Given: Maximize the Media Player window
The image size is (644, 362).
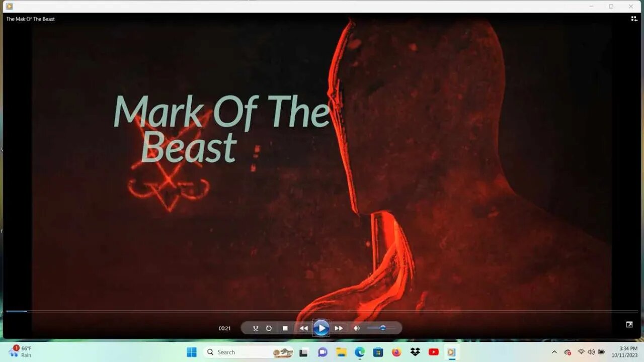Looking at the screenshot, I should click(611, 6).
